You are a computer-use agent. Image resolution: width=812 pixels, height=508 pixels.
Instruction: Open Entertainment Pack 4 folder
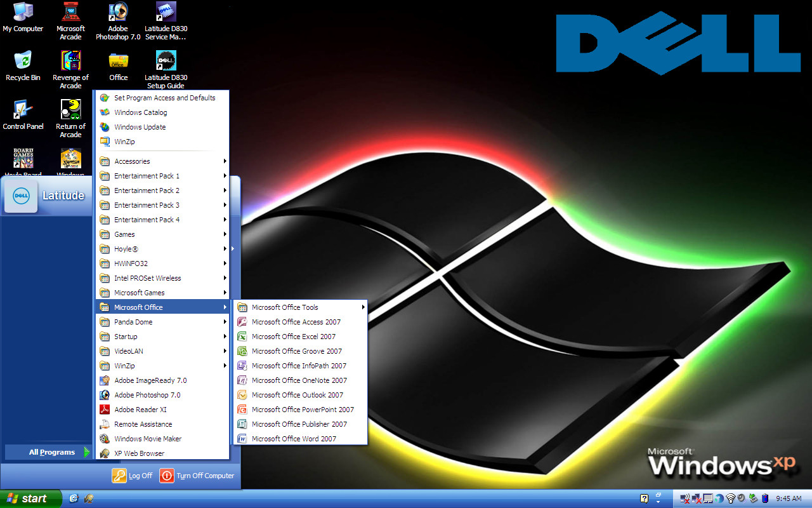pos(162,220)
